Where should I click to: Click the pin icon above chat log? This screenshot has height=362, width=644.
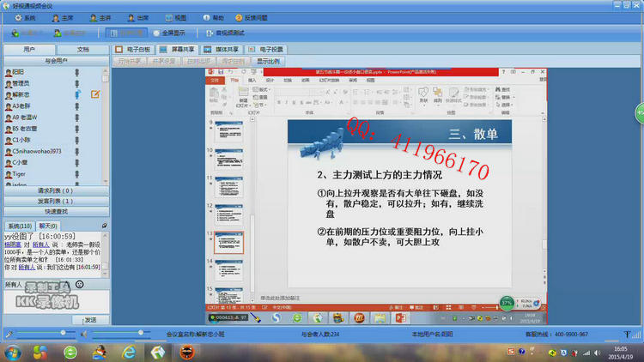coord(104,226)
